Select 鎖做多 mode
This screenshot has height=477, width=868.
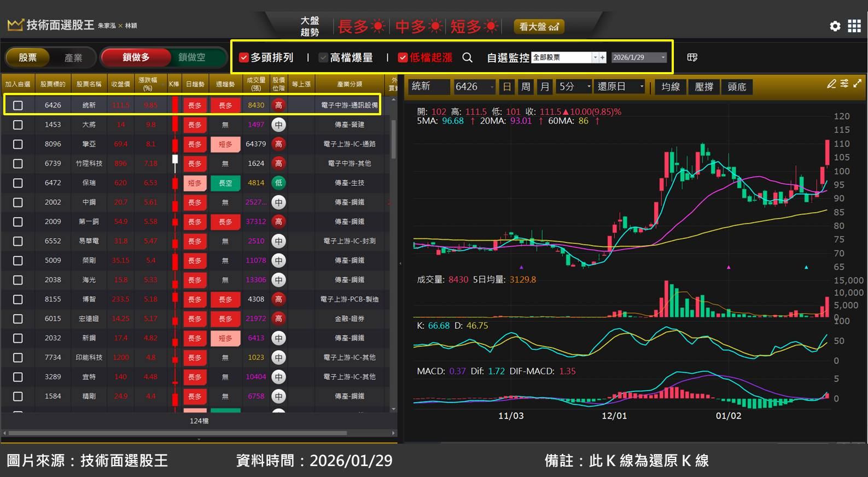tap(136, 57)
